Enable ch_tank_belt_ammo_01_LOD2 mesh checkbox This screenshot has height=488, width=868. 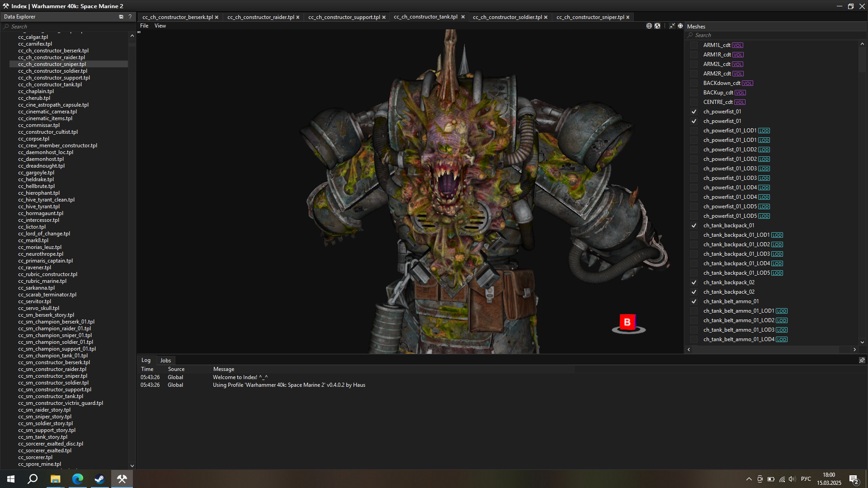click(x=693, y=320)
